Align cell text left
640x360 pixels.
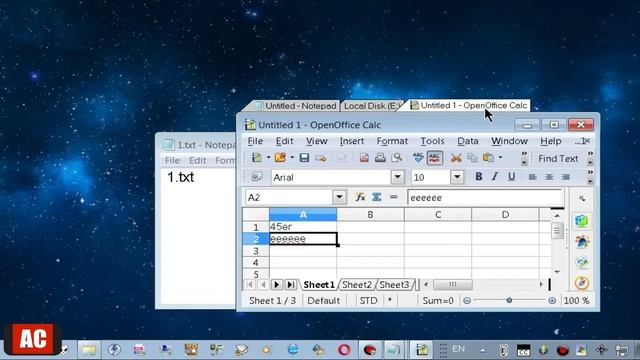[x=533, y=177]
